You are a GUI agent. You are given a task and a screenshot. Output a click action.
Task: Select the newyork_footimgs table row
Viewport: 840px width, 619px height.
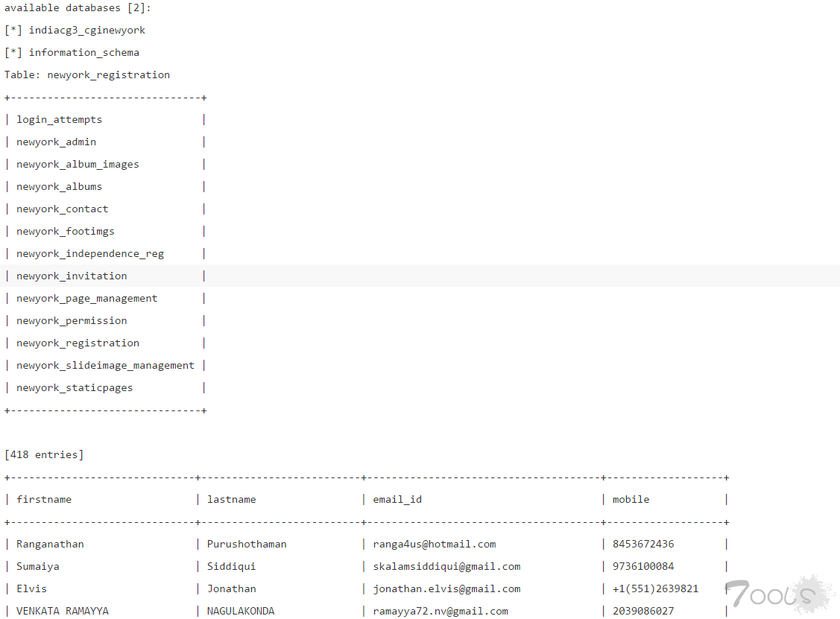65,232
